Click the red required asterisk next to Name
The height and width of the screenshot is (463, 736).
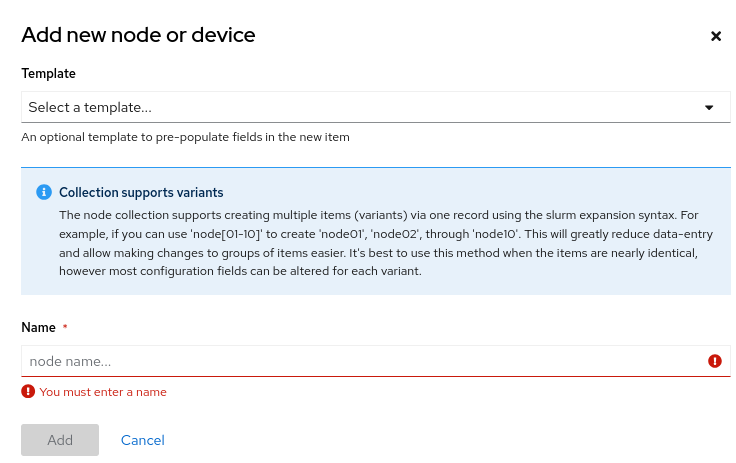tap(65, 328)
